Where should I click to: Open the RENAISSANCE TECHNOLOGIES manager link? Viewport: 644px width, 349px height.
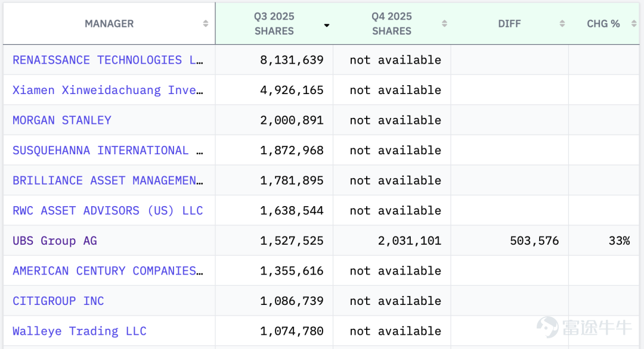pos(107,60)
